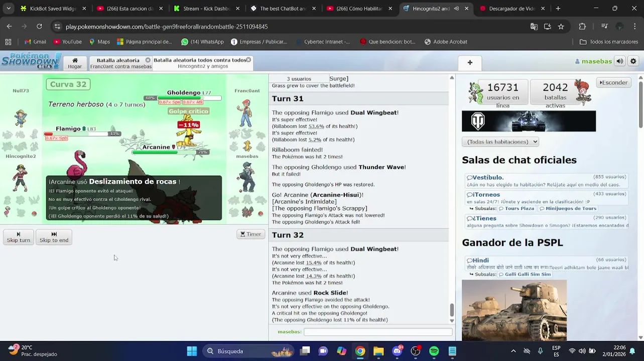Click the battle chat input field

click(378, 332)
